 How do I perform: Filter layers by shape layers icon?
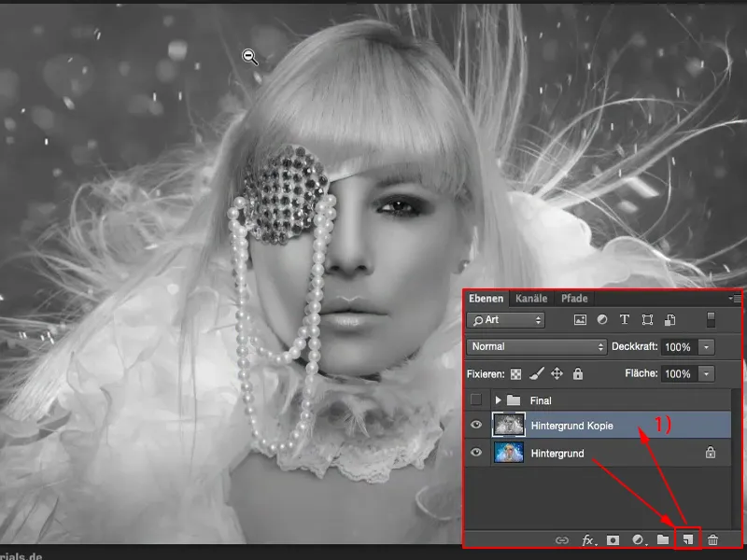coord(647,320)
